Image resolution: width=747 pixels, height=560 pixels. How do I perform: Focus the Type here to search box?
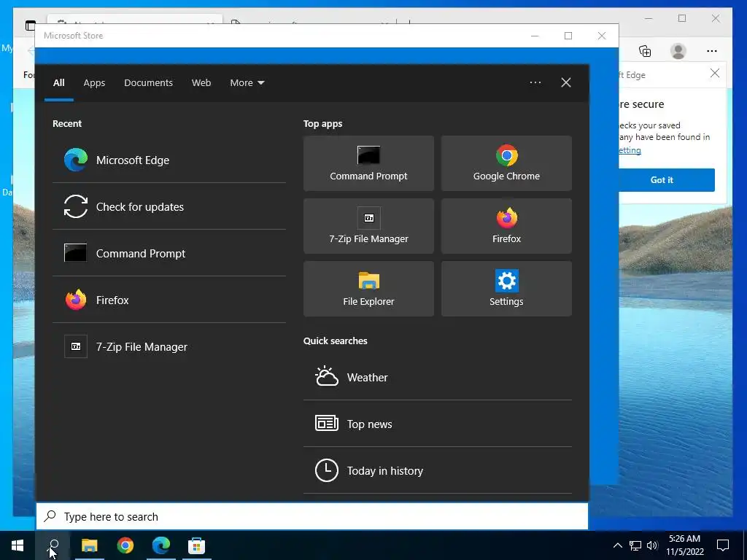click(x=312, y=517)
